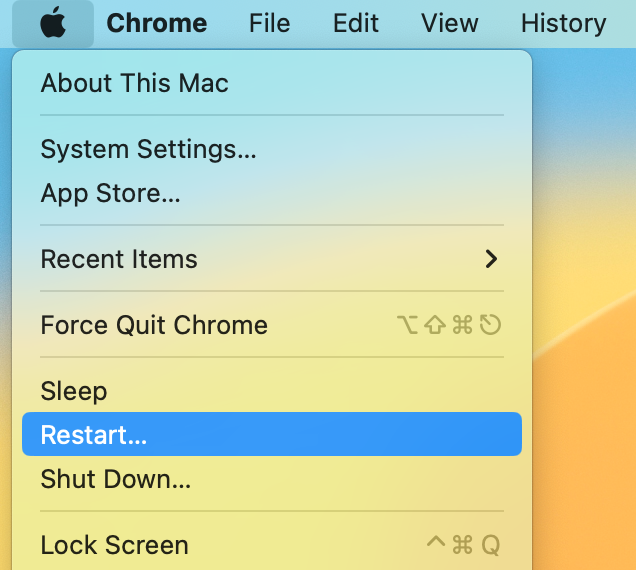Choose Restart… in Apple menu

coord(272,434)
